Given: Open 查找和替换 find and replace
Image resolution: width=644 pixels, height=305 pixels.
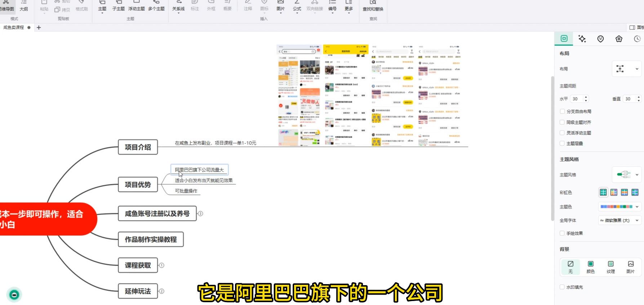Looking at the screenshot, I should [373, 5].
